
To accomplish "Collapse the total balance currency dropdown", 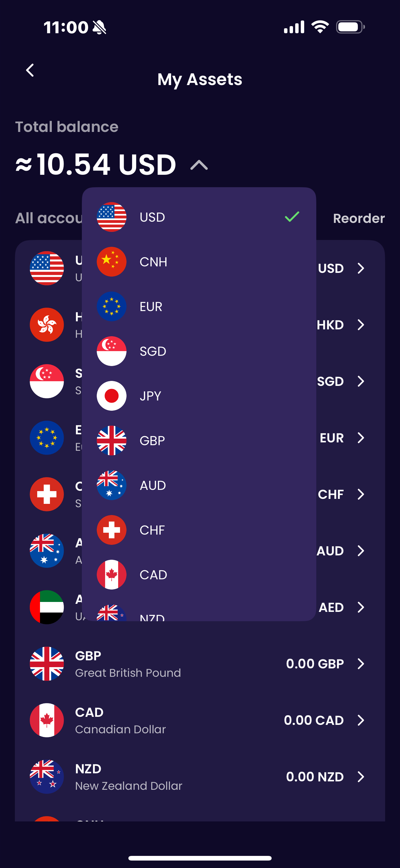I will coord(199,165).
